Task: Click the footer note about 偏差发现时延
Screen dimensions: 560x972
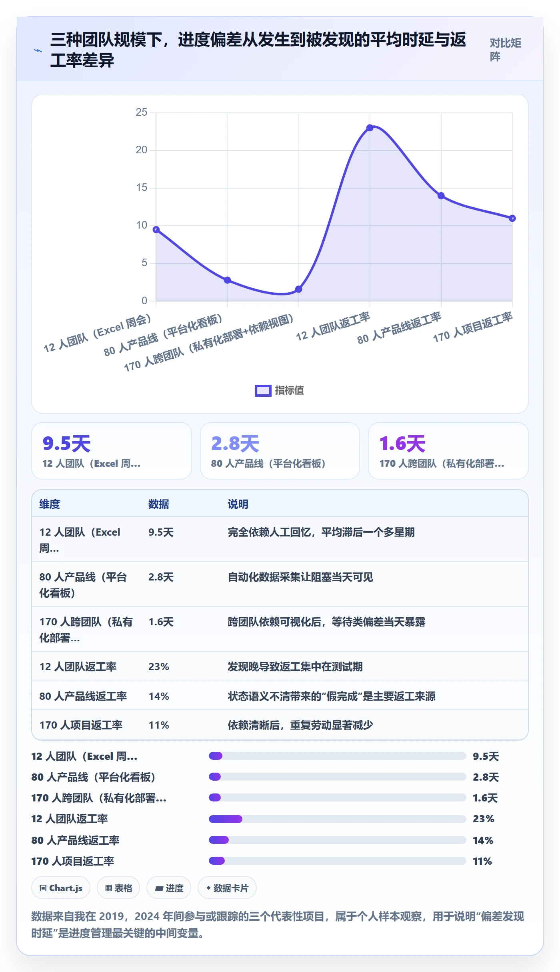Action: 278,924
